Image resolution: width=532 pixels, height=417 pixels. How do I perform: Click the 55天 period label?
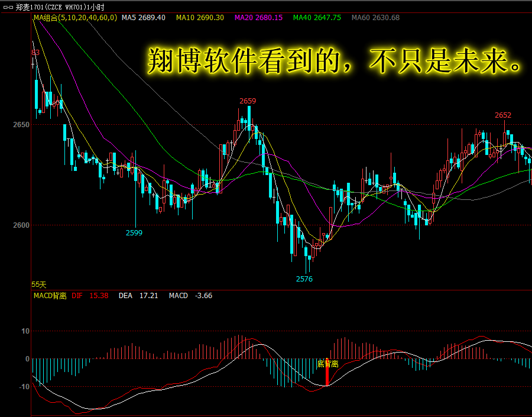(38, 285)
